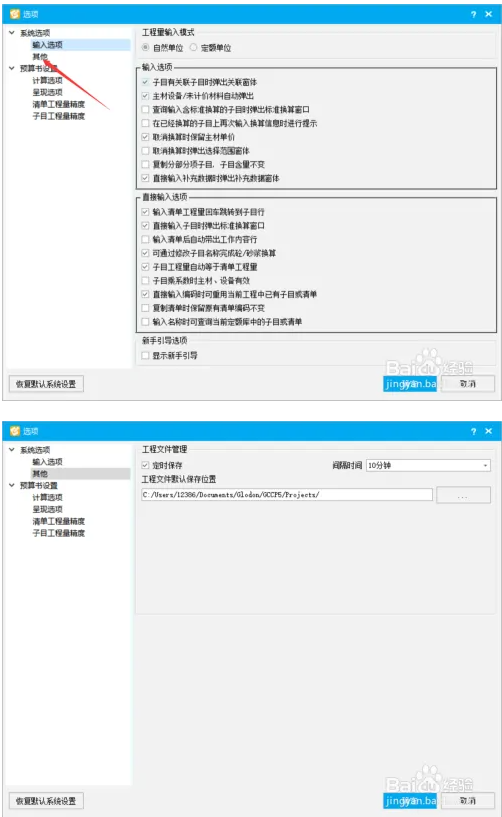Select 清单工程量精度 in the 工程文件管理 dialog tree

(58, 521)
